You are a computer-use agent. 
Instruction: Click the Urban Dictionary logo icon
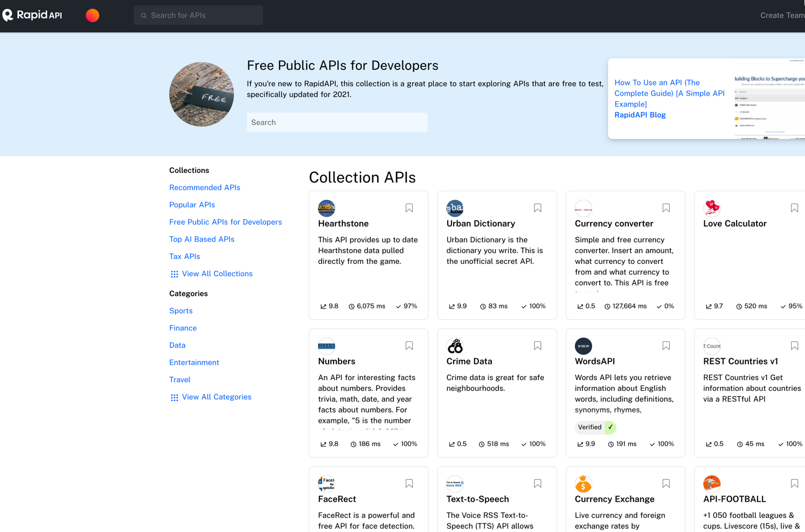[455, 208]
